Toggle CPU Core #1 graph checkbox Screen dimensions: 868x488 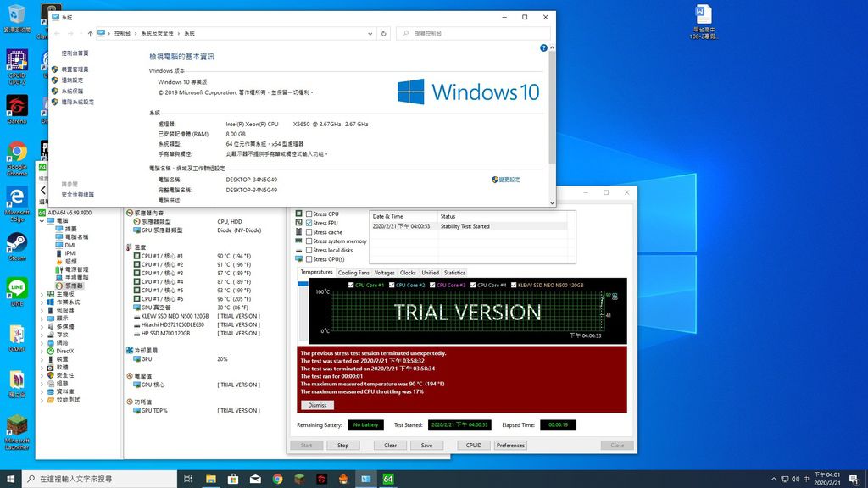pyautogui.click(x=351, y=285)
